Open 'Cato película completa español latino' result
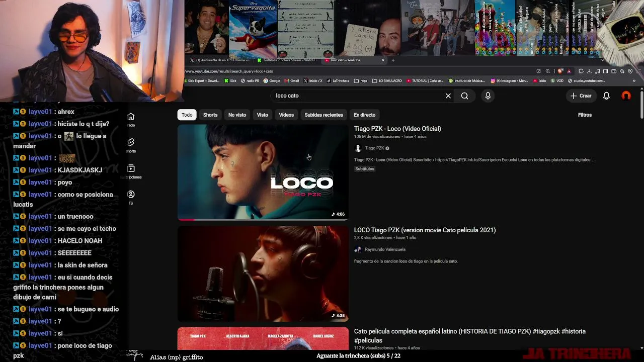The image size is (644, 362). [470, 336]
